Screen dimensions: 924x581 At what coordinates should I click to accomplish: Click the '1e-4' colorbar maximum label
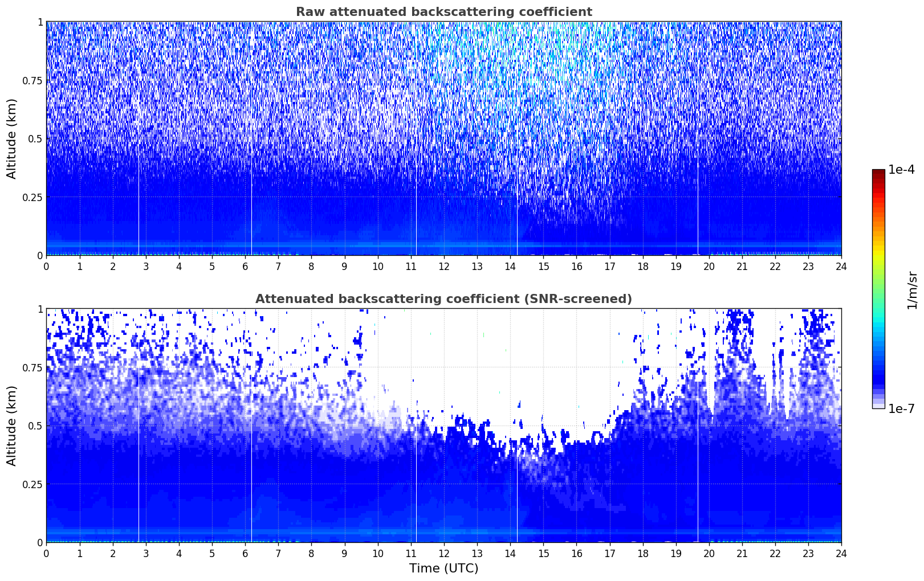point(901,170)
